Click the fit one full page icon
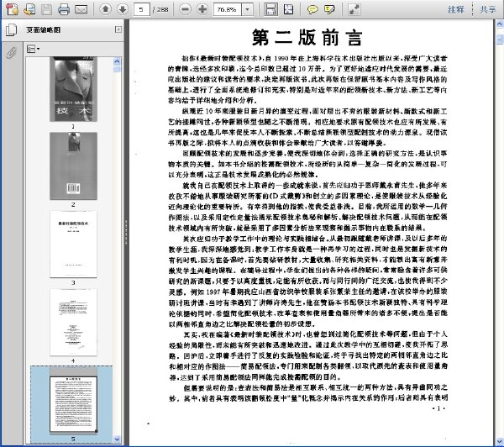504x447 pixels. [288, 9]
